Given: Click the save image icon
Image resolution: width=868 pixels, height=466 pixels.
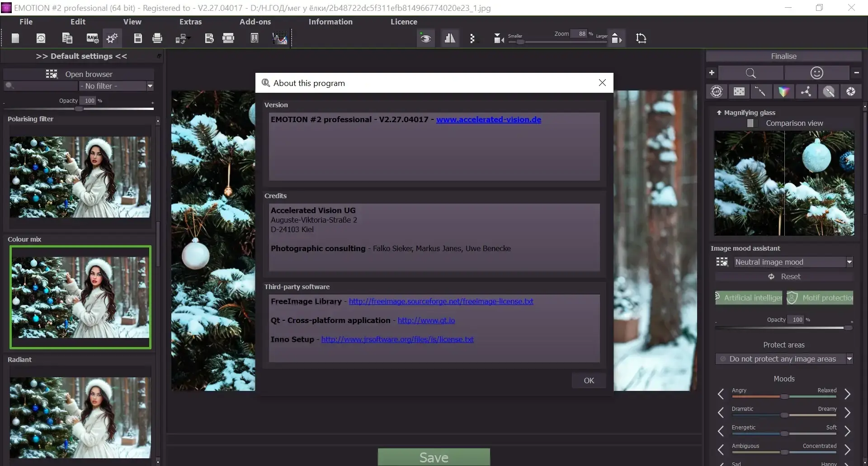Looking at the screenshot, I should point(137,38).
